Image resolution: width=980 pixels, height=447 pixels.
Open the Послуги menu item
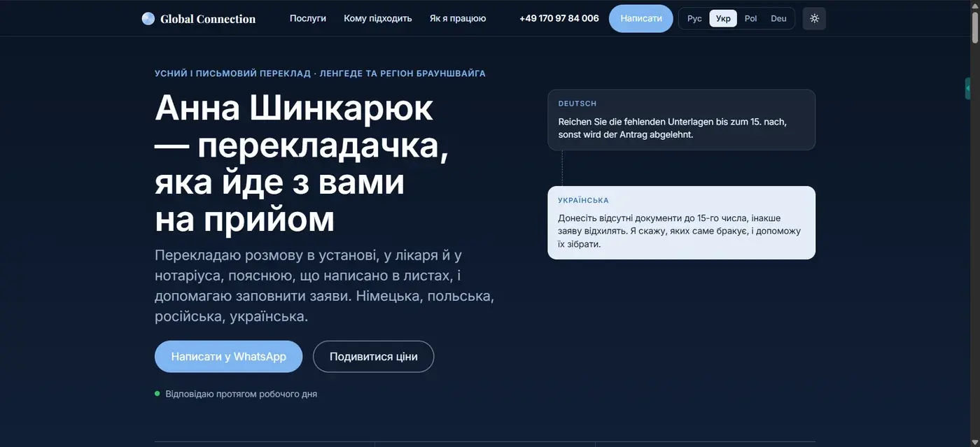[x=308, y=18]
